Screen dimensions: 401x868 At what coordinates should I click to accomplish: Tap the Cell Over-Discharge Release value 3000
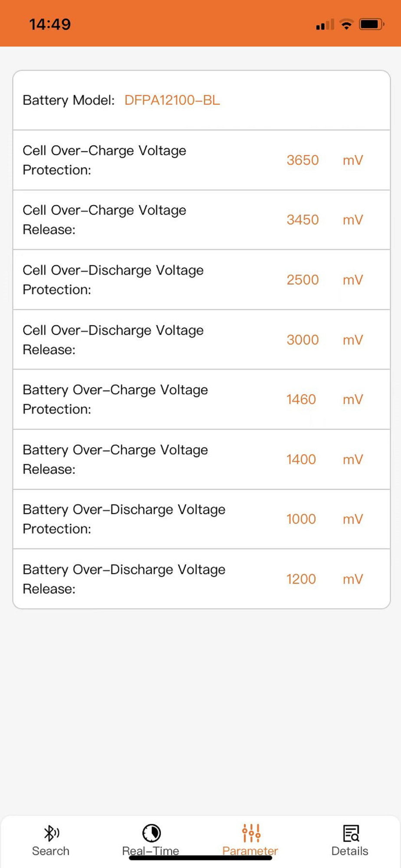(x=302, y=340)
